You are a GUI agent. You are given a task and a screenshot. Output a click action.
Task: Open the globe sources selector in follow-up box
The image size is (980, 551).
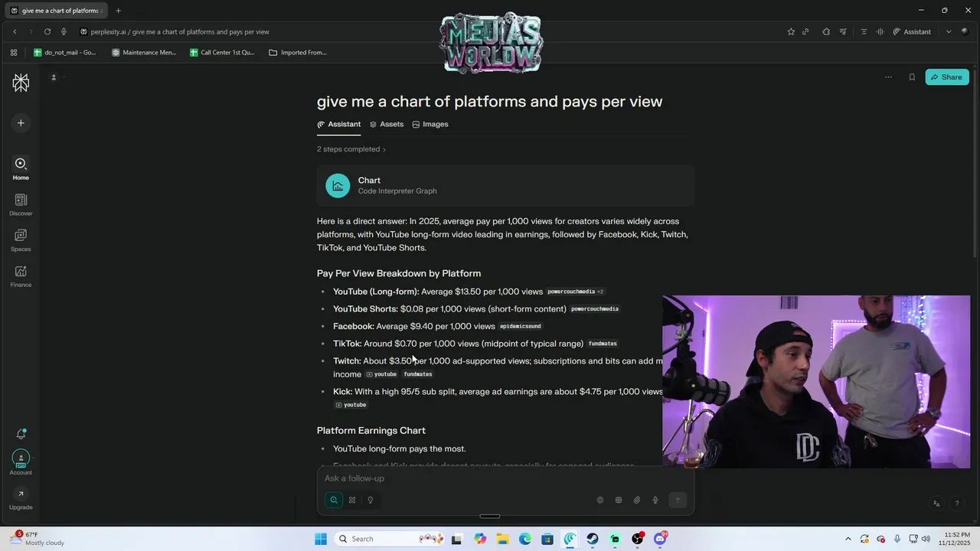tap(600, 500)
